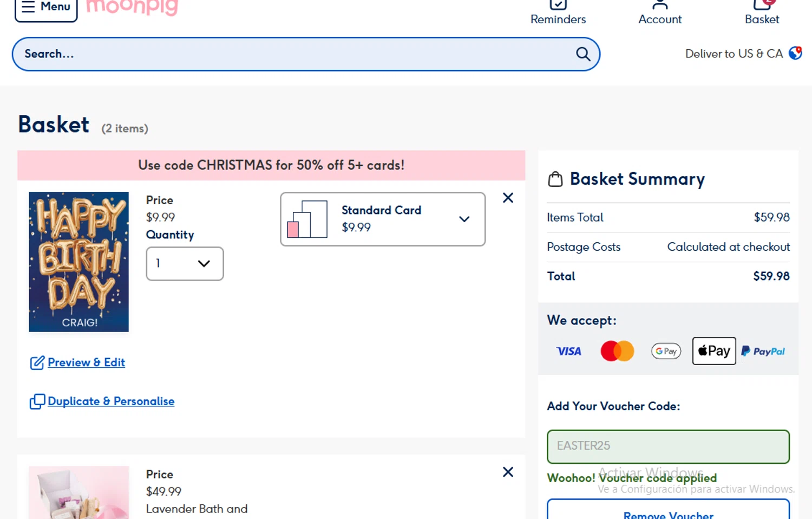Click the Happy Birthday card thumbnail
The image size is (812, 519).
(x=79, y=262)
